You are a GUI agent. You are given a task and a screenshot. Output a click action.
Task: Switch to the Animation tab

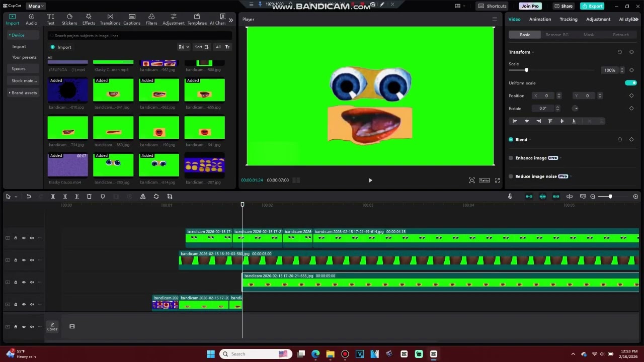540,19
